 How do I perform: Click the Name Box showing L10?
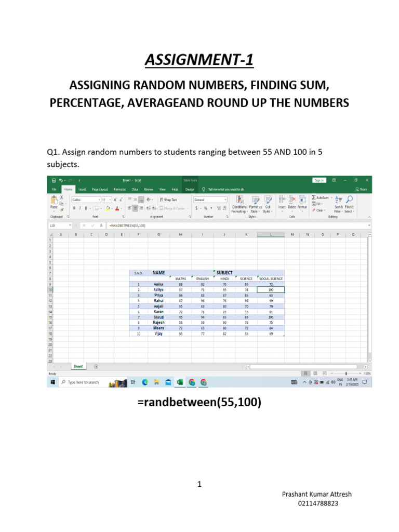[60, 225]
